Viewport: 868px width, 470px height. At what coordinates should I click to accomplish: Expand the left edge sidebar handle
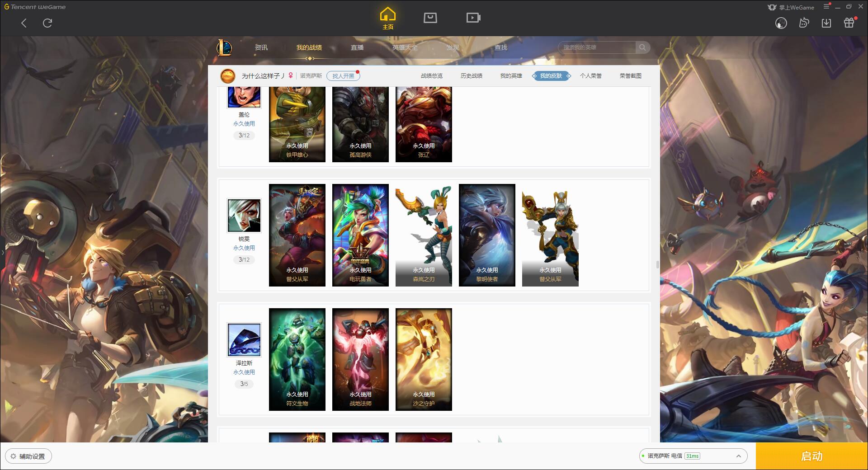click(x=2, y=252)
